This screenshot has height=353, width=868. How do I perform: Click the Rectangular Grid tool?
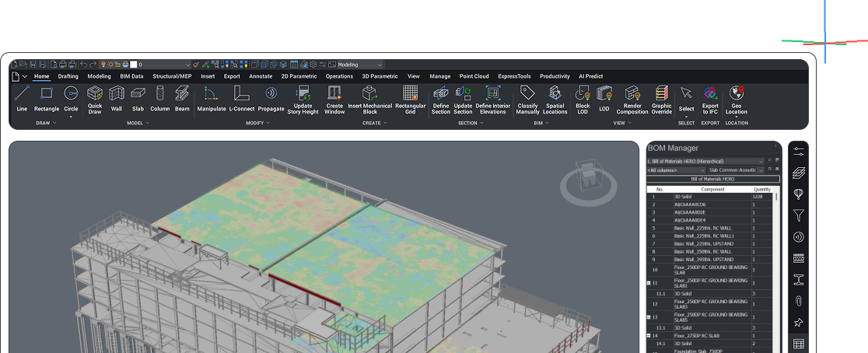pos(410,100)
